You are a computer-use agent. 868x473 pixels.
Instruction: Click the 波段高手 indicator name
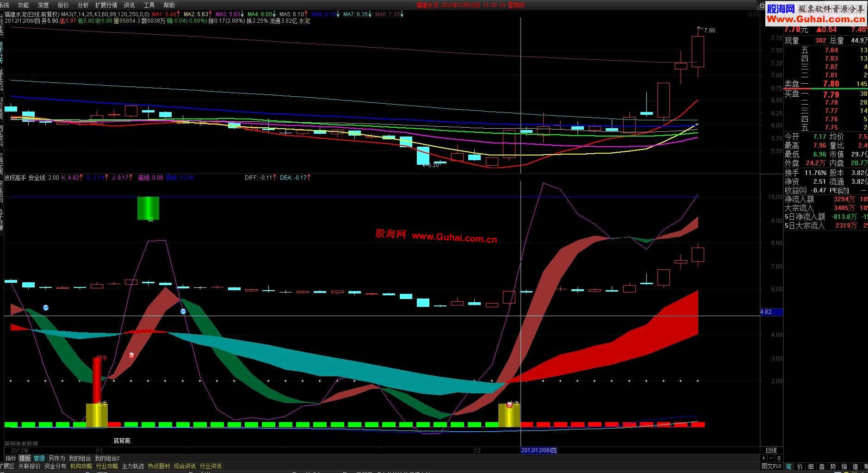[x=15, y=178]
